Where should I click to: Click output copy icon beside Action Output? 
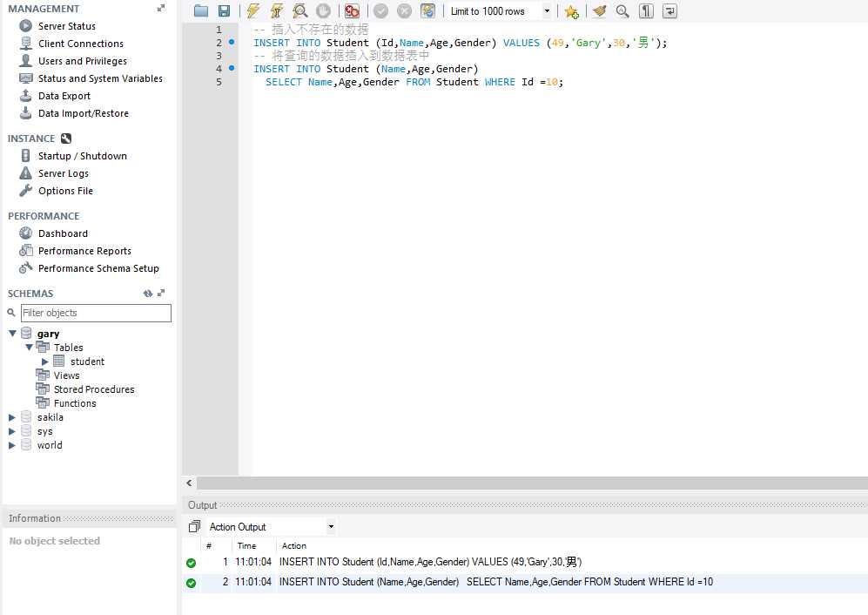pyautogui.click(x=194, y=526)
